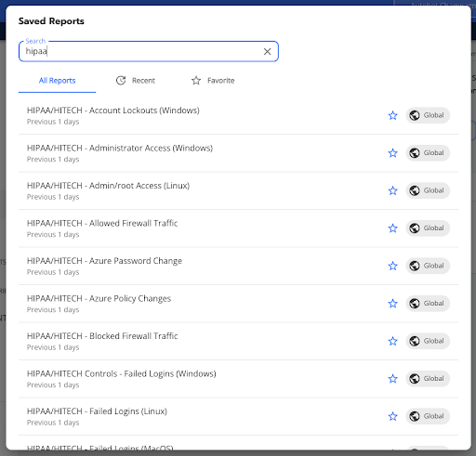Star the Admin/root Access (Linux) report

(392, 190)
